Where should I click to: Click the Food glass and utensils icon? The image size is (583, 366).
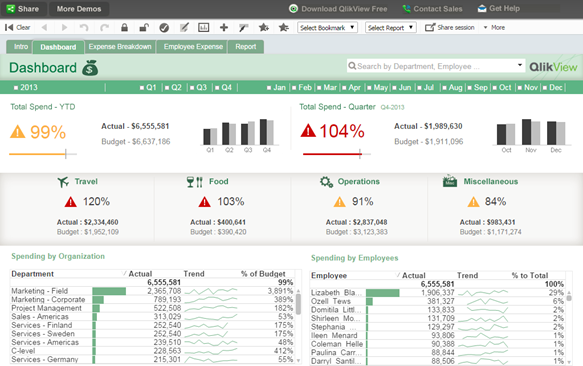pyautogui.click(x=195, y=182)
